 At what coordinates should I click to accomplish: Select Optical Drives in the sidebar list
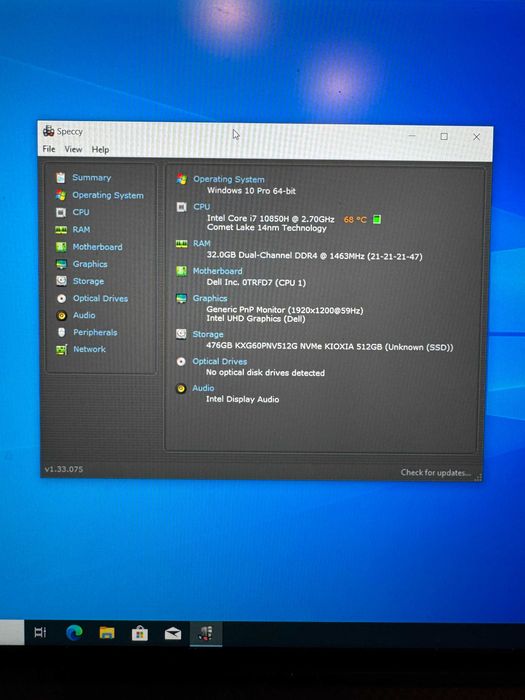(x=100, y=298)
